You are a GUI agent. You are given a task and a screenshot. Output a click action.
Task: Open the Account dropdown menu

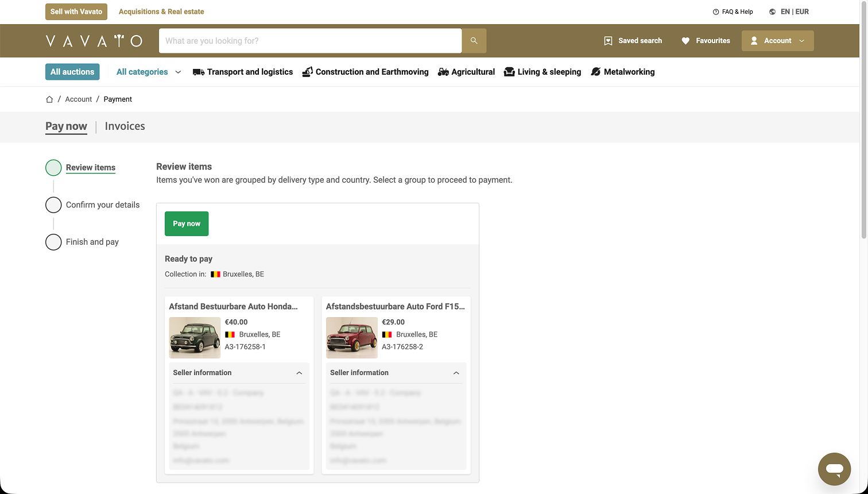(777, 41)
